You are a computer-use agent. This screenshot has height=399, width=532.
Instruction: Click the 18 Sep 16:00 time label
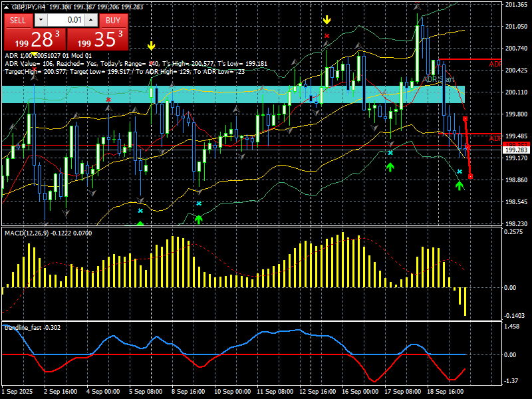[445, 391]
